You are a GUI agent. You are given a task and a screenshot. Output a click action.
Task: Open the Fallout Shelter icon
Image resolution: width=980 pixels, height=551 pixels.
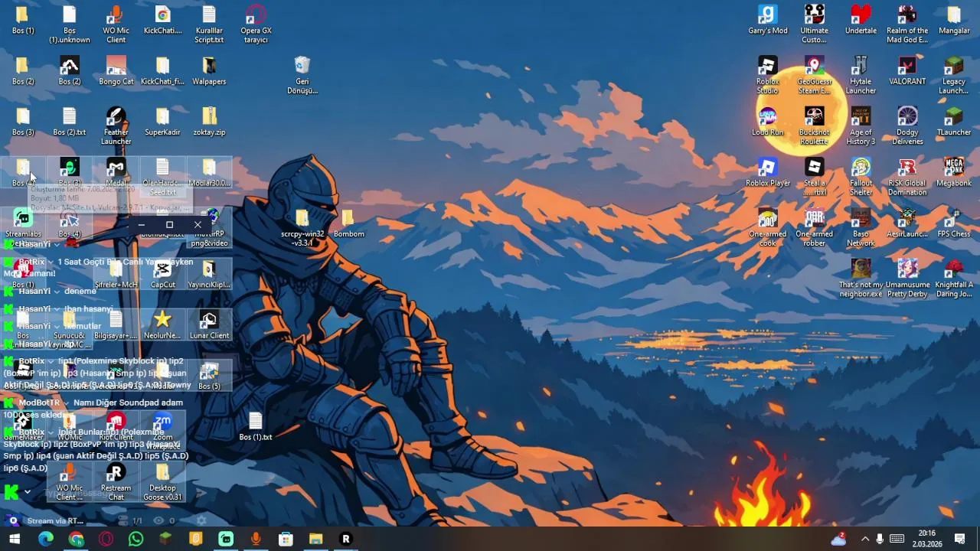(x=861, y=176)
